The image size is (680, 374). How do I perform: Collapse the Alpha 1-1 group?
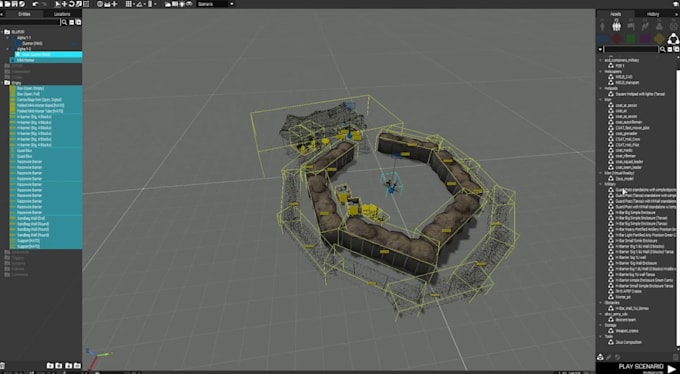click(7, 38)
